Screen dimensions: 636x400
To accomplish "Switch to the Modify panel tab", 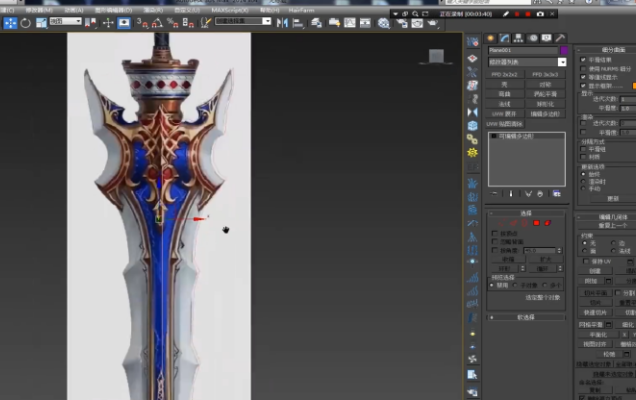I will pyautogui.click(x=505, y=38).
